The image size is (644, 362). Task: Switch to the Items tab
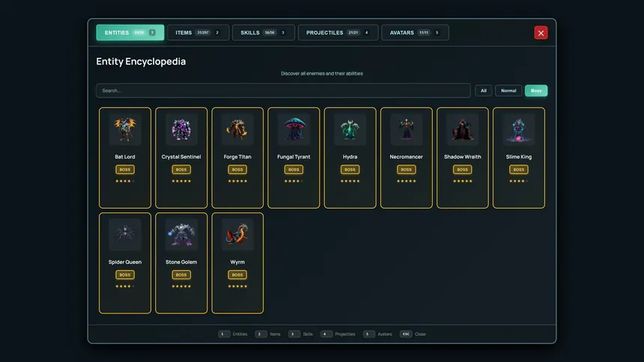pyautogui.click(x=198, y=32)
